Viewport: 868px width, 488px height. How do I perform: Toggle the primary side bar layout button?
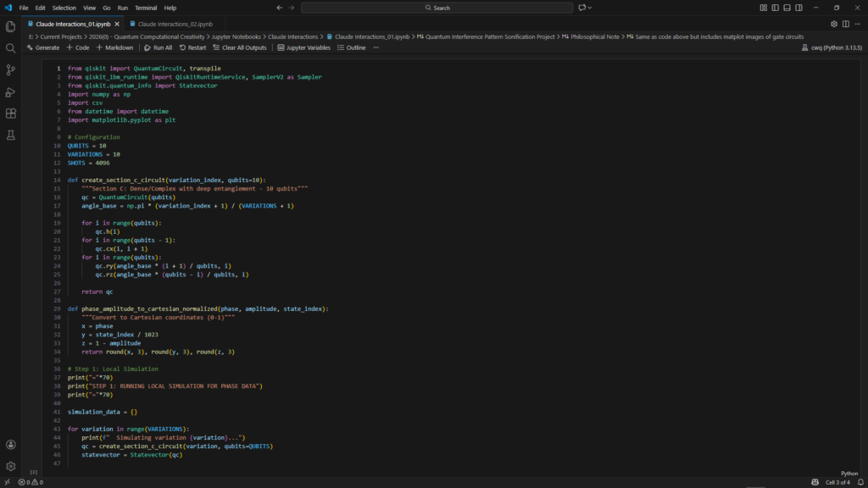[776, 8]
